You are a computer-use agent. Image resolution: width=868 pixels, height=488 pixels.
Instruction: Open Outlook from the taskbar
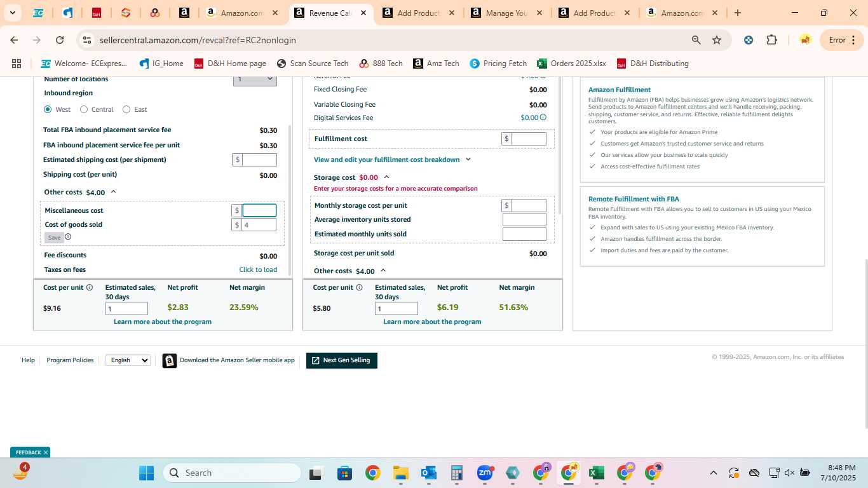tap(428, 473)
